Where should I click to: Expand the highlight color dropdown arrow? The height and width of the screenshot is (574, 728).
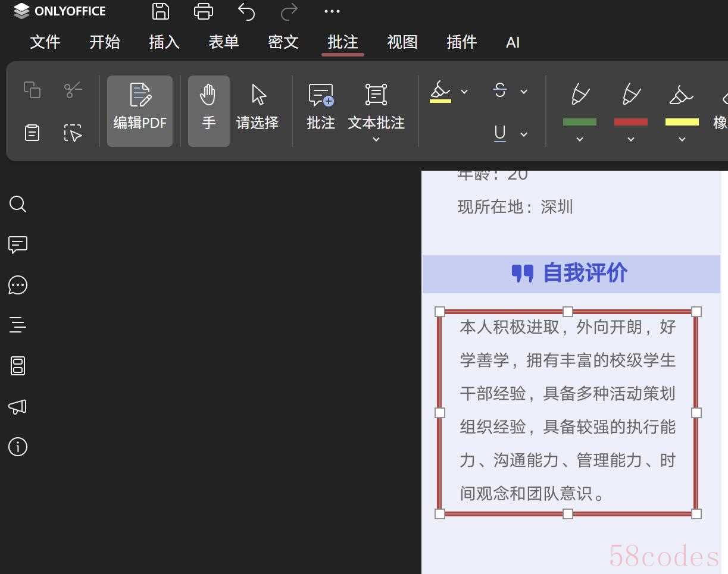(464, 92)
